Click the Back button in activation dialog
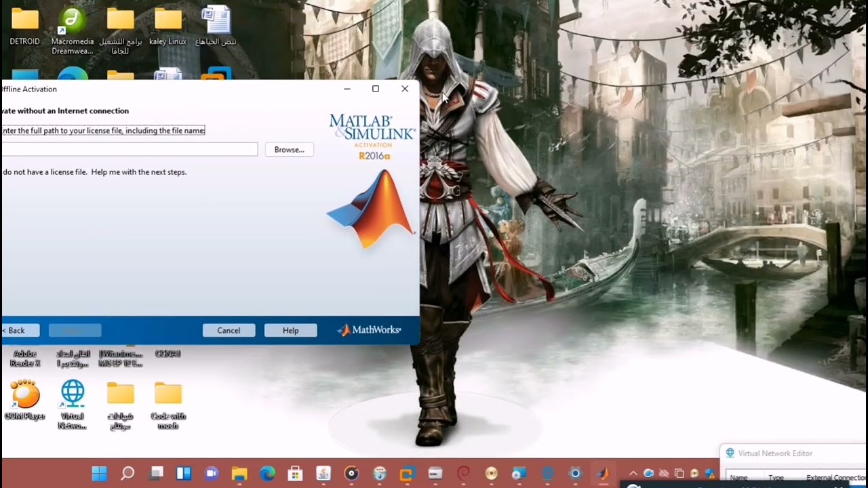 pos(20,330)
